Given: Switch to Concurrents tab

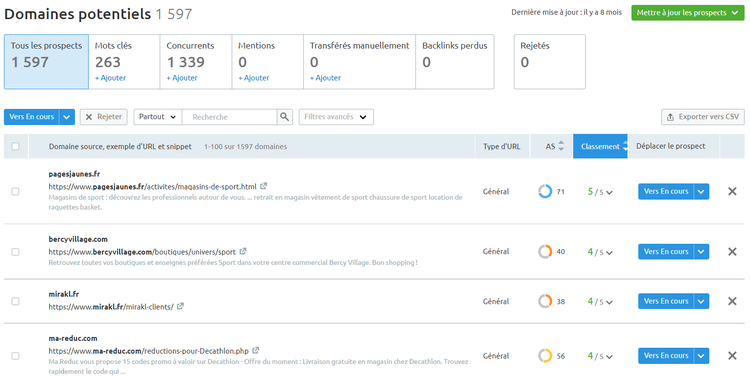Looking at the screenshot, I should pyautogui.click(x=196, y=62).
